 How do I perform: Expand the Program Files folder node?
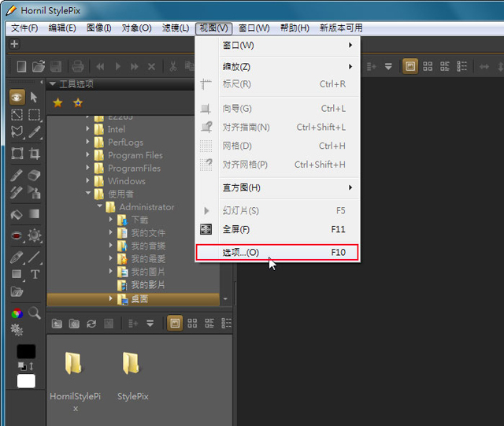(87, 154)
